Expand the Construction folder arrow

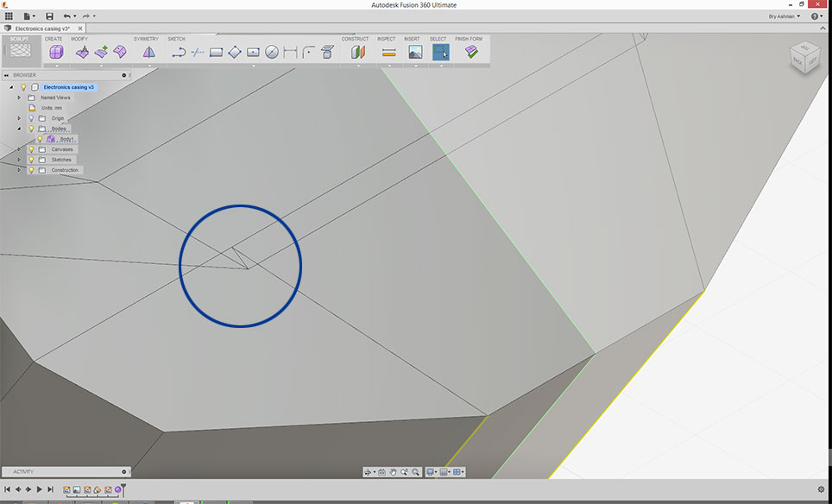(x=19, y=170)
